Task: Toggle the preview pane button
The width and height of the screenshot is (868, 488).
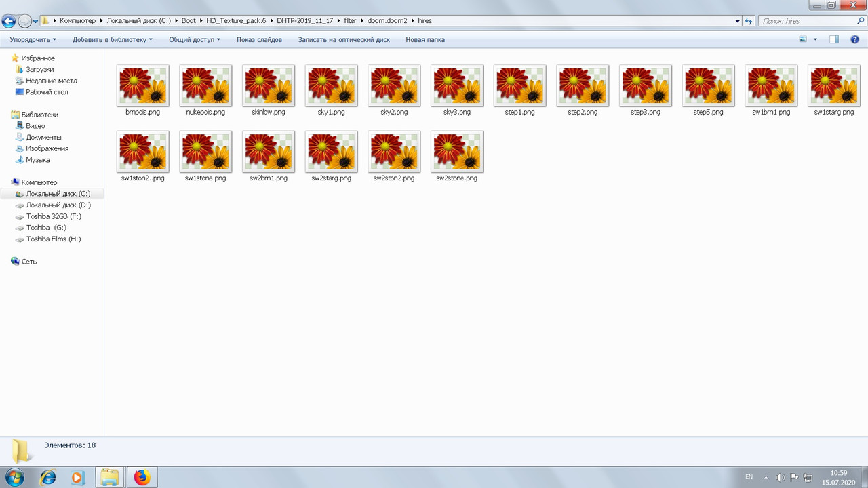Action: click(834, 39)
